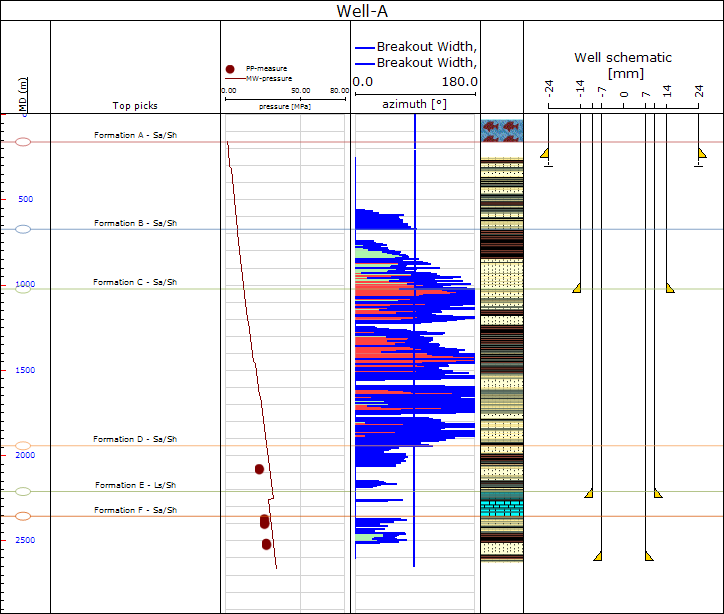
Task: Select the Formation B top marker ellipse
Action: [23, 229]
